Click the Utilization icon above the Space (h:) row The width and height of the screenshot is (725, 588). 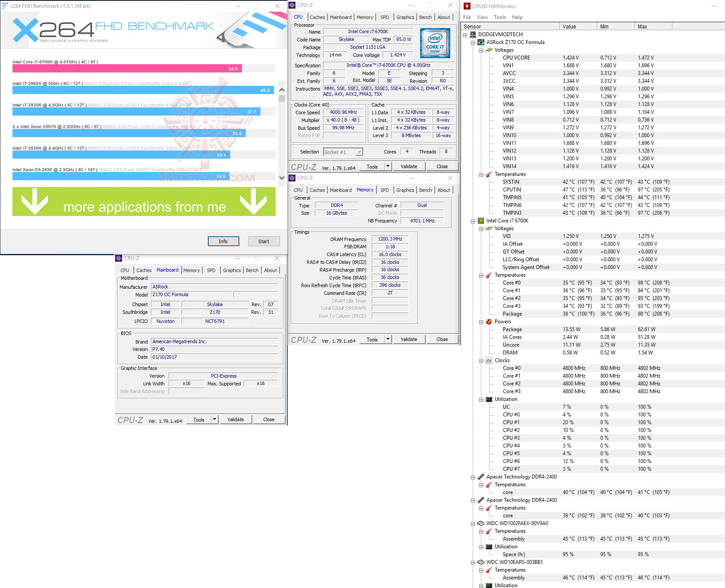[489, 547]
